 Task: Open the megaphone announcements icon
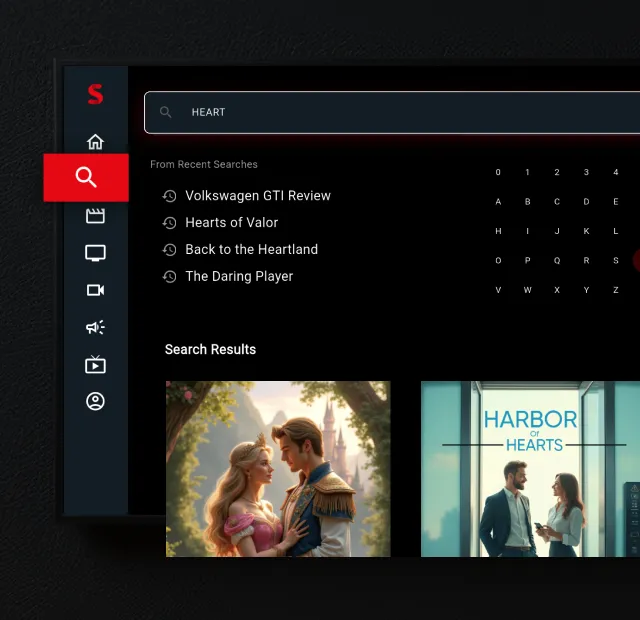(95, 327)
